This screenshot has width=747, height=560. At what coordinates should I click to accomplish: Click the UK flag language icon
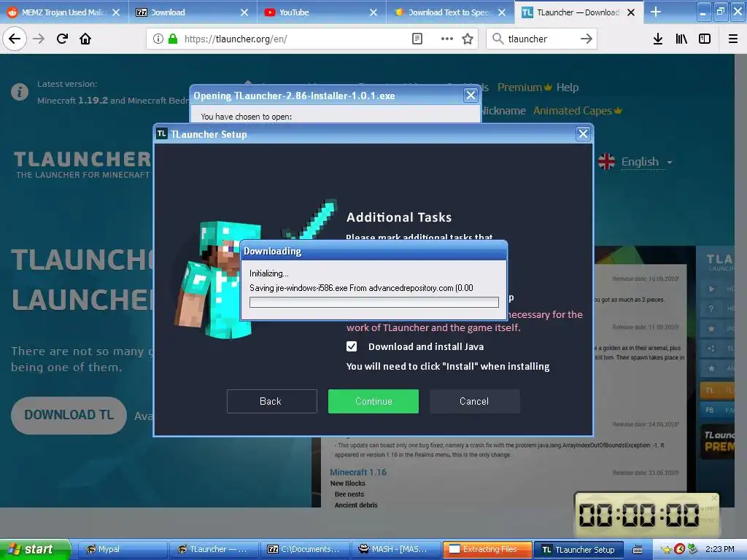pyautogui.click(x=606, y=161)
